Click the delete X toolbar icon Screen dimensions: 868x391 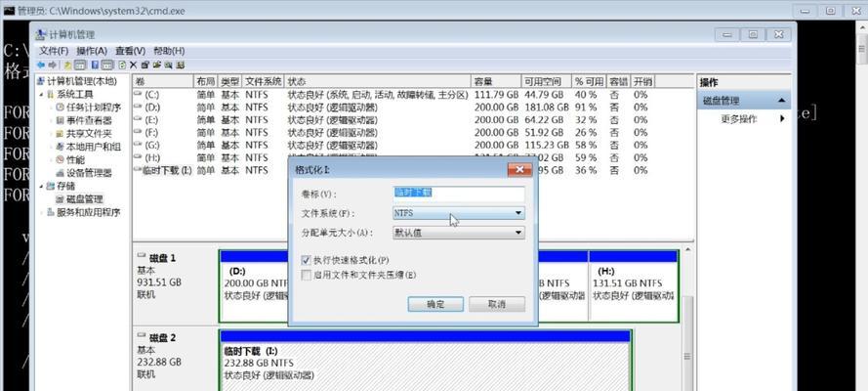(132, 65)
